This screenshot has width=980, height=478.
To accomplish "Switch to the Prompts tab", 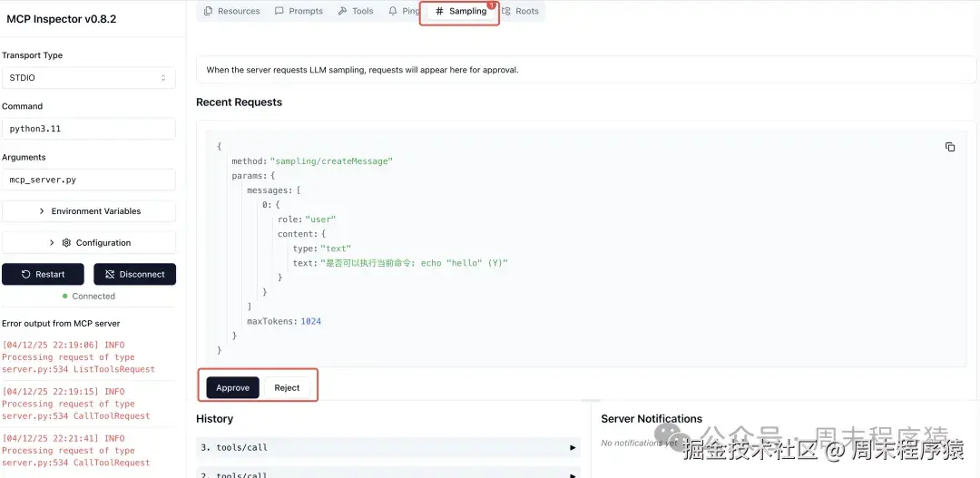I will (299, 11).
